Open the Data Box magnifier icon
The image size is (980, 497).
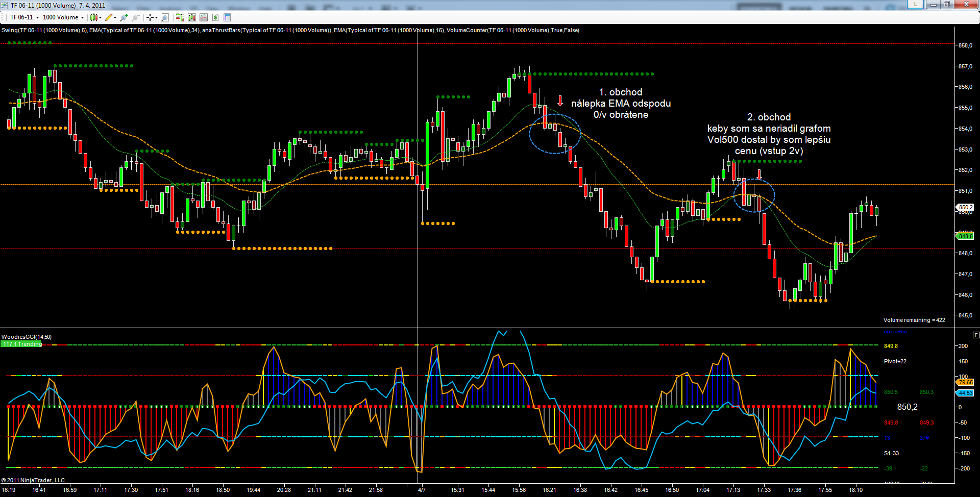[x=165, y=17]
